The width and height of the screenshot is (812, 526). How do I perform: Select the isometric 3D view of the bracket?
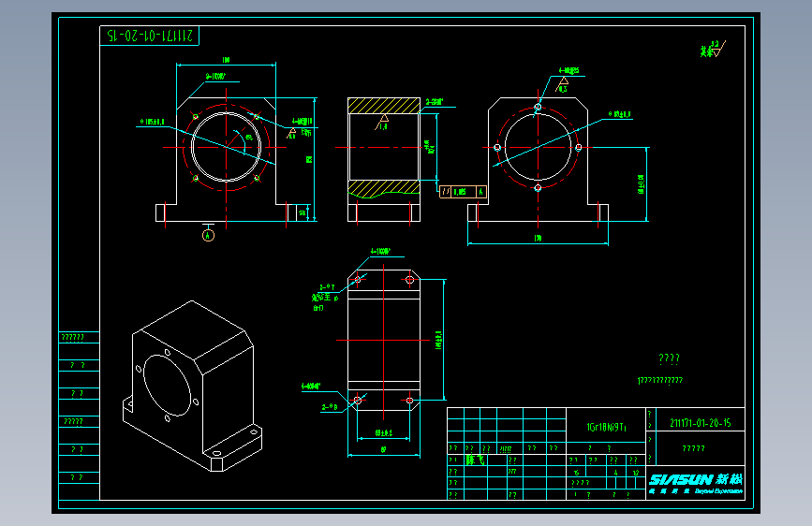tap(192, 386)
